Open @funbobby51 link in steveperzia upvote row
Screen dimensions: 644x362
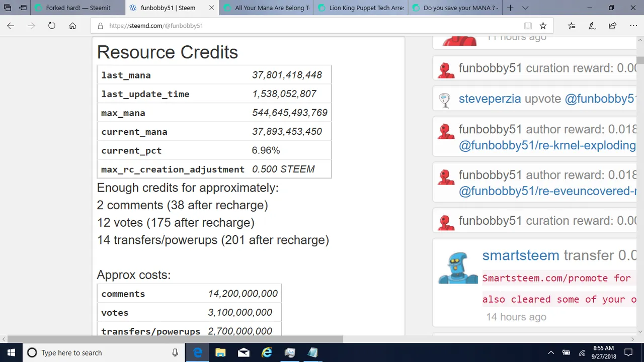click(x=600, y=99)
